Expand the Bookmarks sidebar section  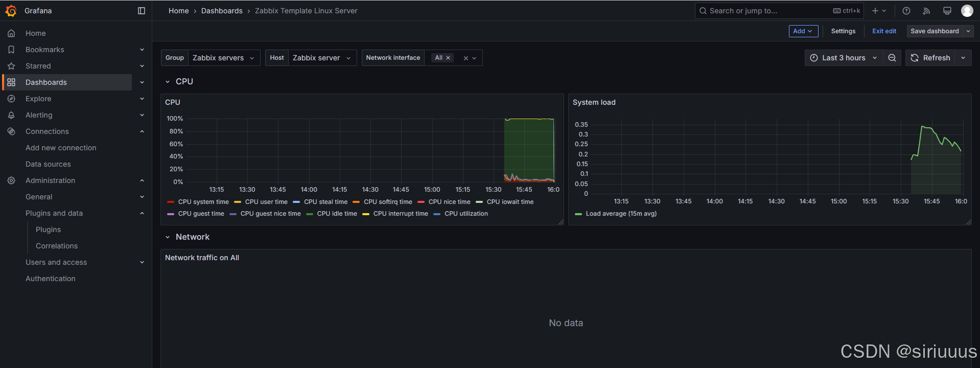tap(142, 50)
